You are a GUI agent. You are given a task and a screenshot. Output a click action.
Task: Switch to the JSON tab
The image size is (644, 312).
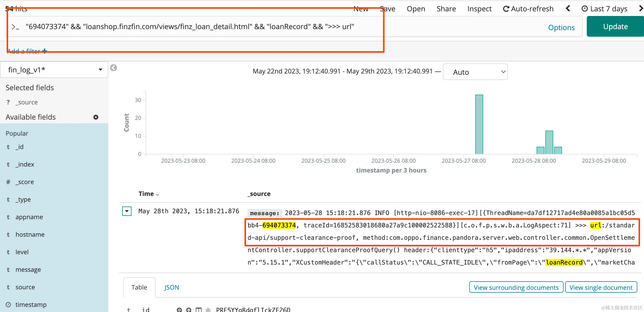click(x=171, y=287)
